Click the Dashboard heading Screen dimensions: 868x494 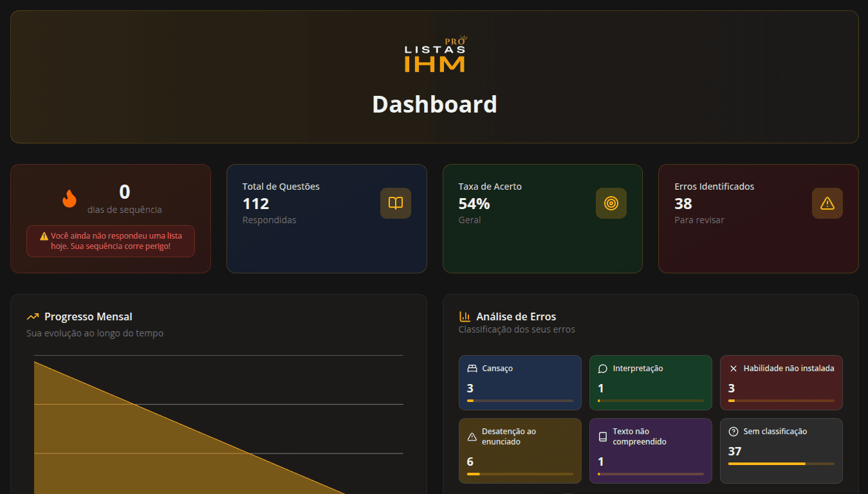coord(434,104)
